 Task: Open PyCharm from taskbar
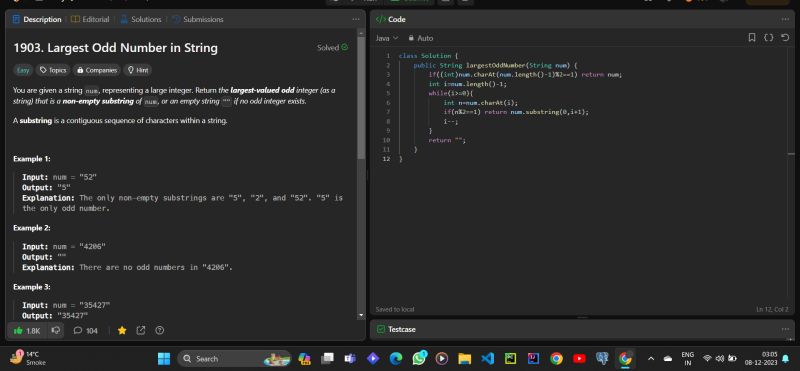pyautogui.click(x=510, y=359)
